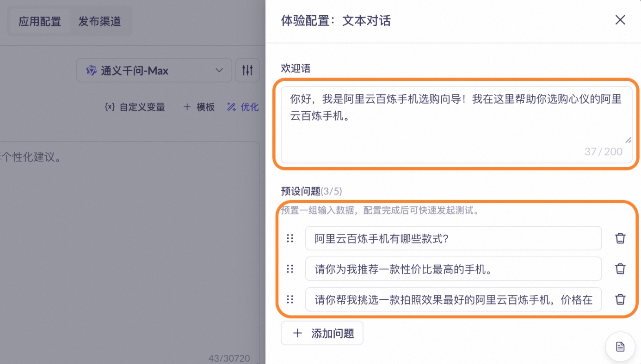Screen dimensions: 641x364
Task: Click the 体验配置:文本对话 panel title
Action: coord(336,20)
